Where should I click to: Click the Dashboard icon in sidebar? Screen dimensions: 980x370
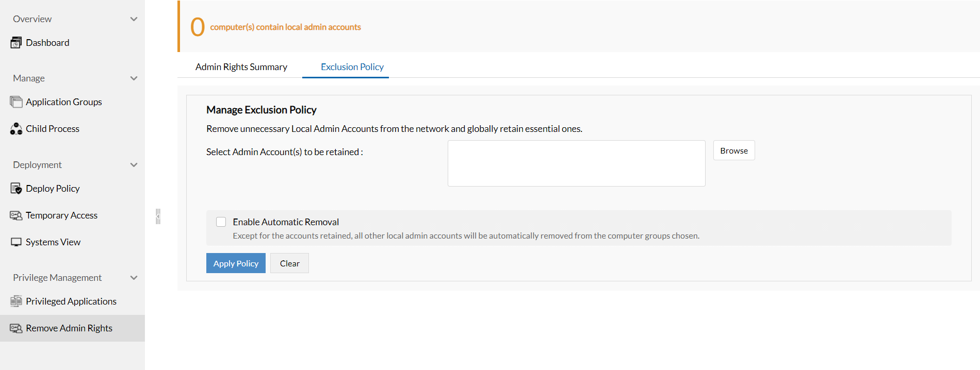pos(16,43)
